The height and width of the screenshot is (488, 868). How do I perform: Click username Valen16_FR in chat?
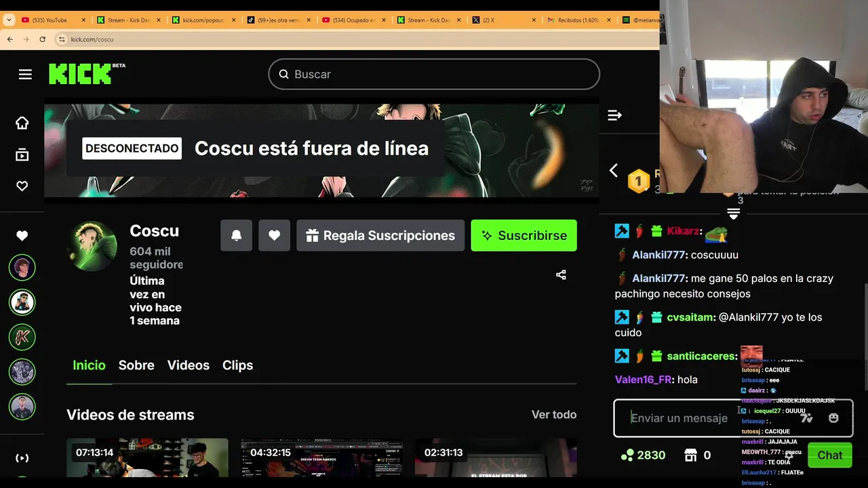click(x=643, y=380)
